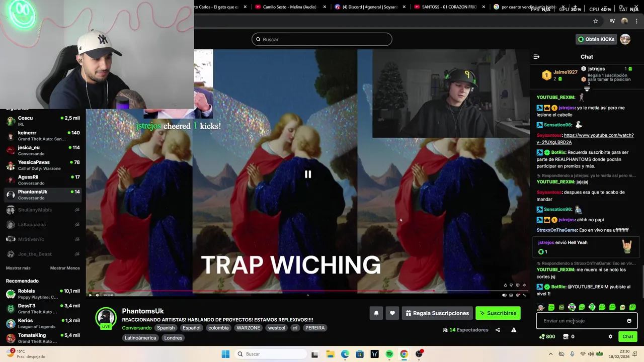Send message with green Chat button

[x=628, y=337]
